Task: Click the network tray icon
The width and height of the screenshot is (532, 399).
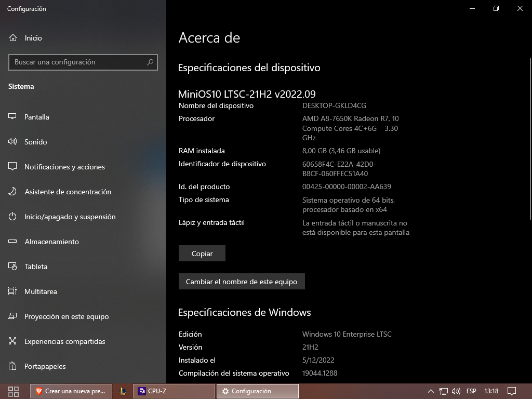Action: coord(444,391)
